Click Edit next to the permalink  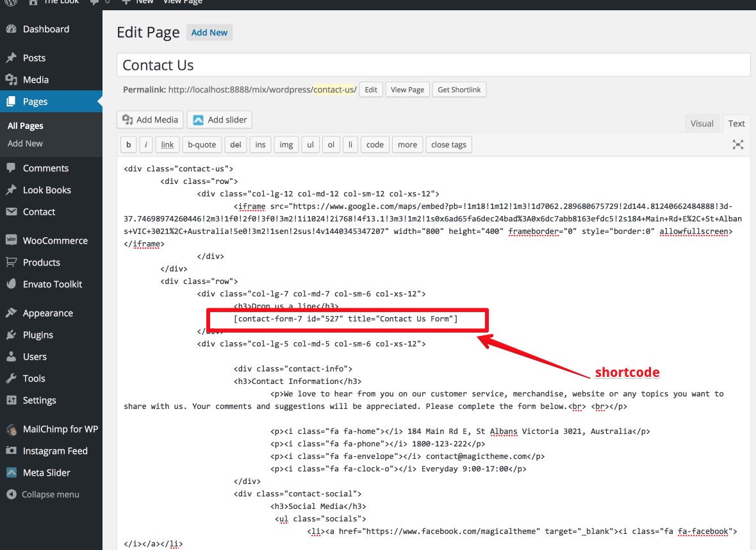coord(371,90)
